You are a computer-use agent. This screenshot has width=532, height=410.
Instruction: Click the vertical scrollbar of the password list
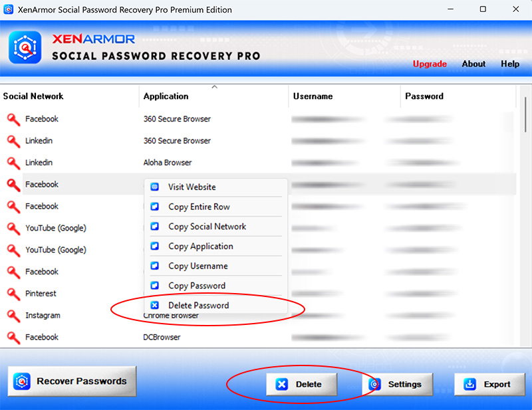coord(525,114)
